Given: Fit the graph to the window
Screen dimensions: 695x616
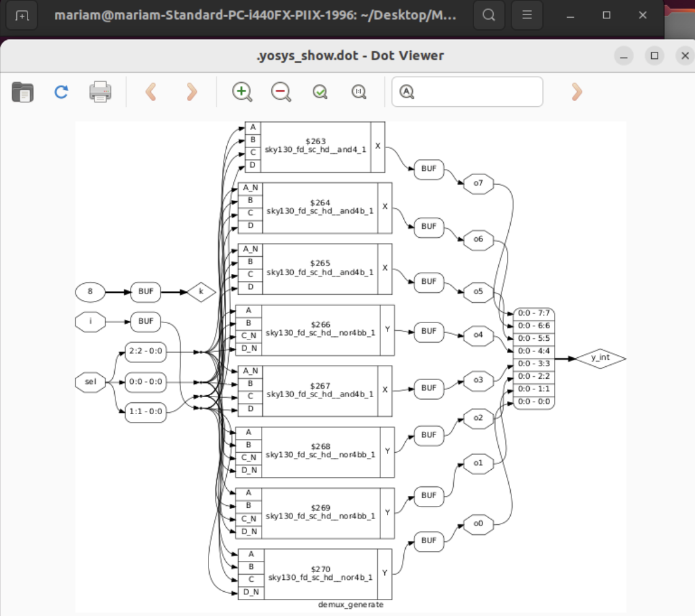Looking at the screenshot, I should [x=319, y=92].
